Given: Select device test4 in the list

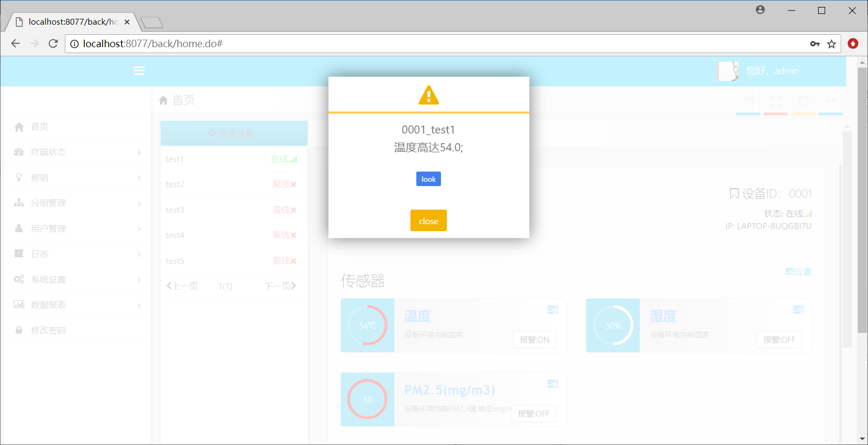Looking at the screenshot, I should 234,235.
